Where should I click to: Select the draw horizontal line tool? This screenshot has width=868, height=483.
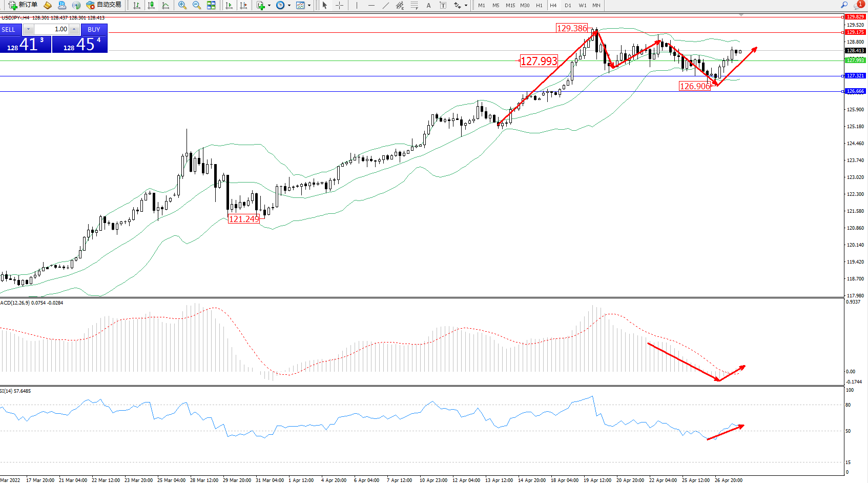(x=371, y=5)
